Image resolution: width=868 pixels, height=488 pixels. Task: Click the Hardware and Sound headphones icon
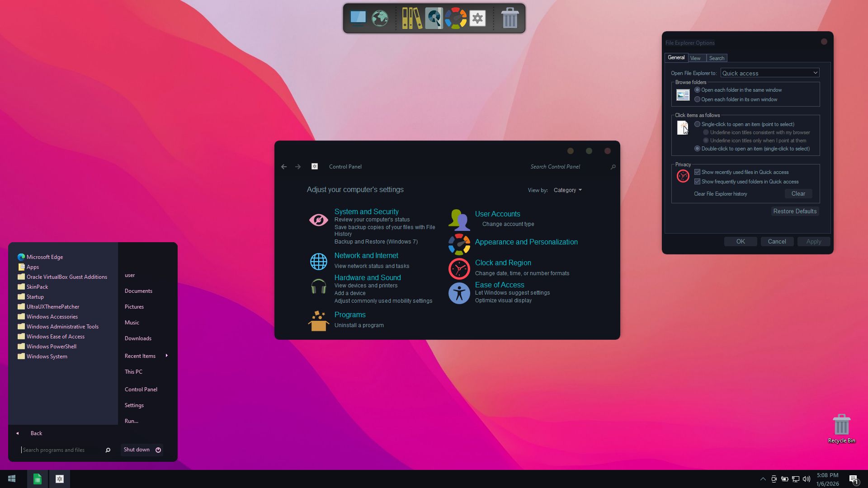pos(318,287)
